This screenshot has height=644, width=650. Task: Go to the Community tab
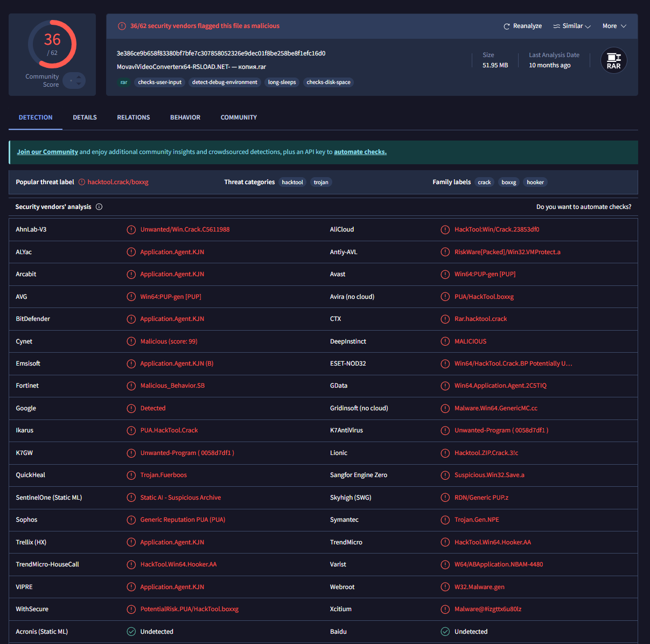239,117
